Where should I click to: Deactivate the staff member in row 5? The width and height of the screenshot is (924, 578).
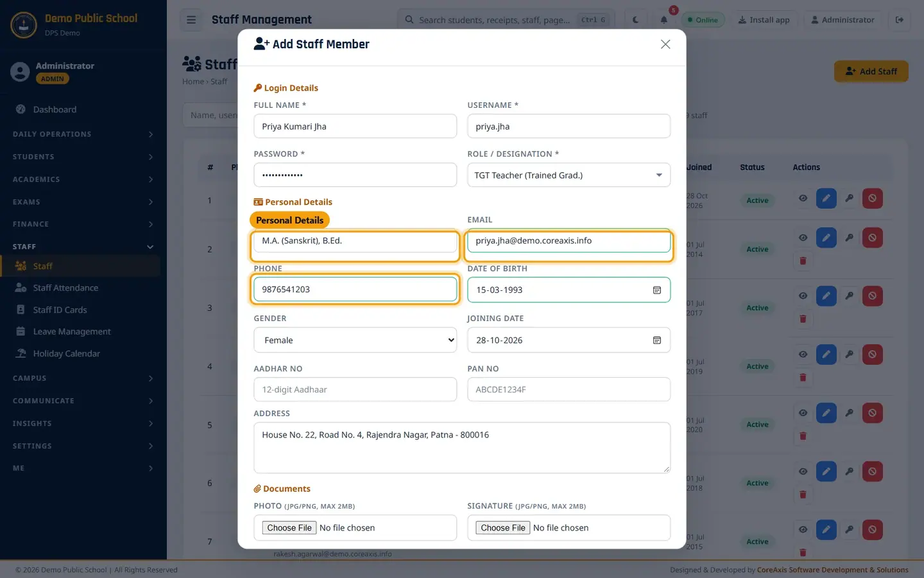[873, 413]
